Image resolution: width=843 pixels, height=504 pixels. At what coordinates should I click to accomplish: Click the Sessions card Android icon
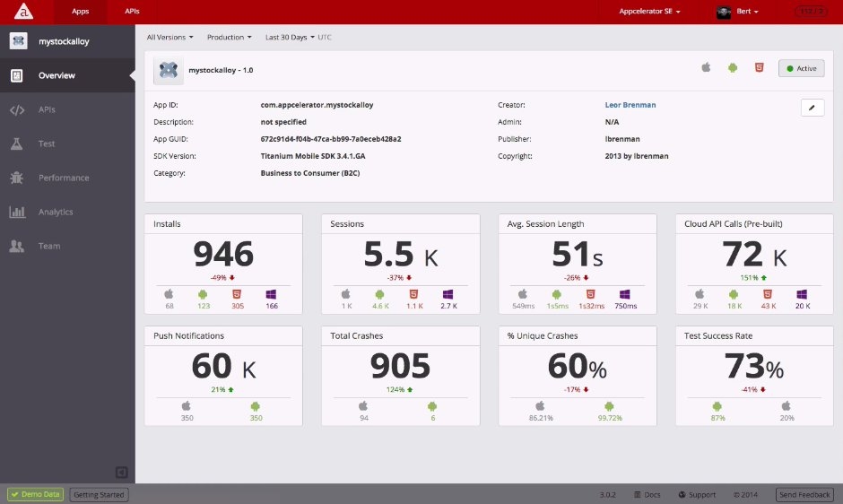coord(379,294)
